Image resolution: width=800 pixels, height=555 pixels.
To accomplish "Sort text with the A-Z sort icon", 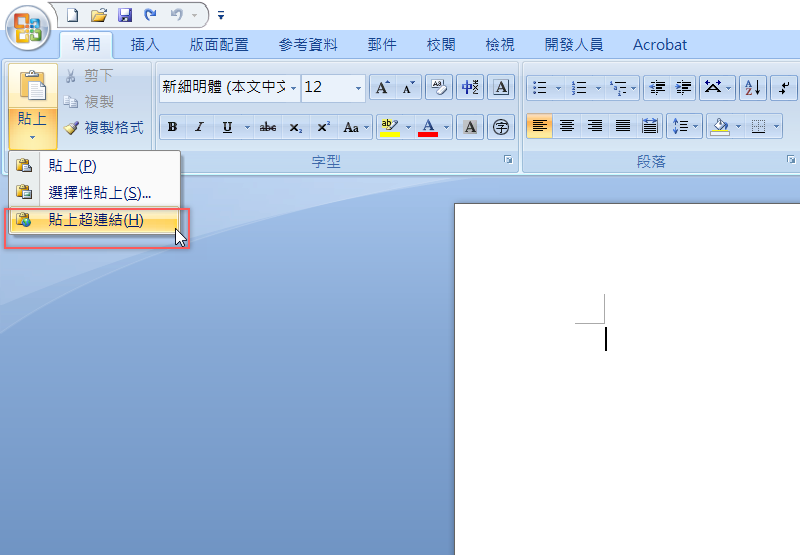I will tap(752, 88).
